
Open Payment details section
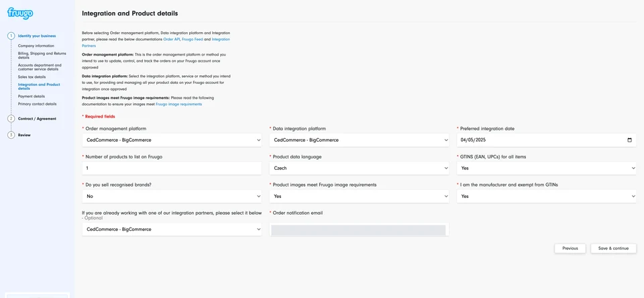click(x=32, y=96)
